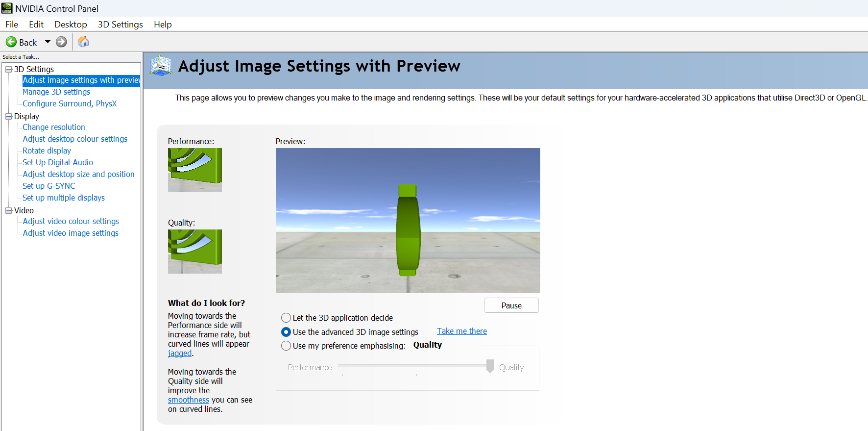
Task: Click the Adjust Image Settings header icon
Action: click(x=161, y=66)
